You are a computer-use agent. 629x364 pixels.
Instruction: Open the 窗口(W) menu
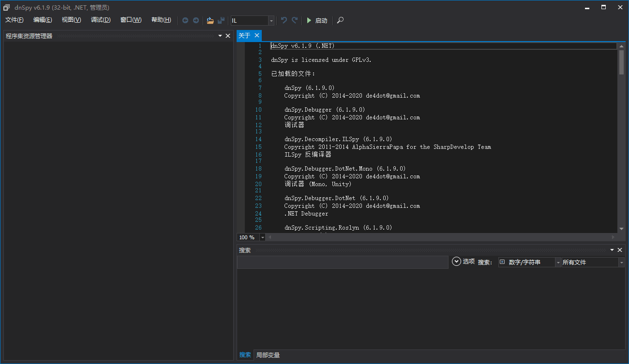(x=131, y=20)
